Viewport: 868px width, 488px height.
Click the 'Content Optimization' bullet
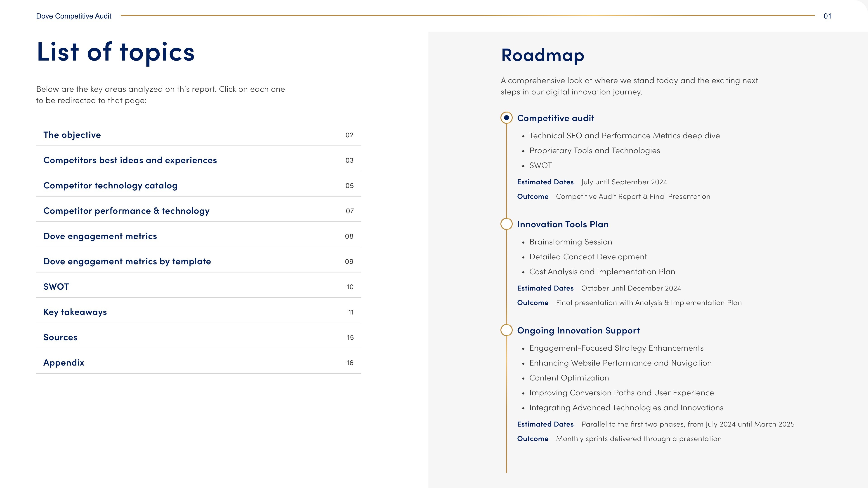(569, 378)
